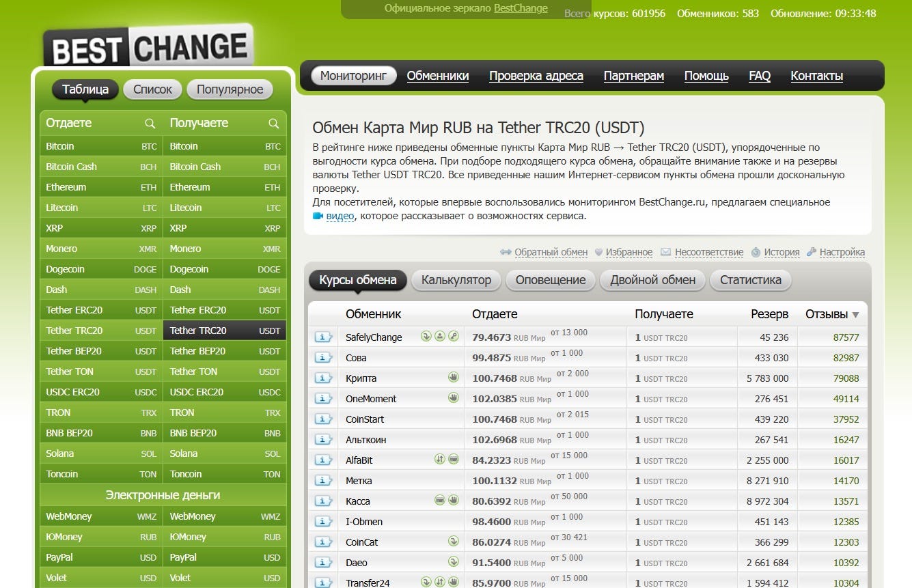
Task: Open search icon in the Отдаете header
Action: coord(150,124)
